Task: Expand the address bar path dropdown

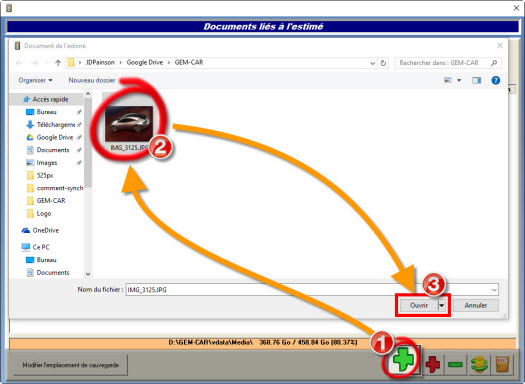Action: pos(372,63)
